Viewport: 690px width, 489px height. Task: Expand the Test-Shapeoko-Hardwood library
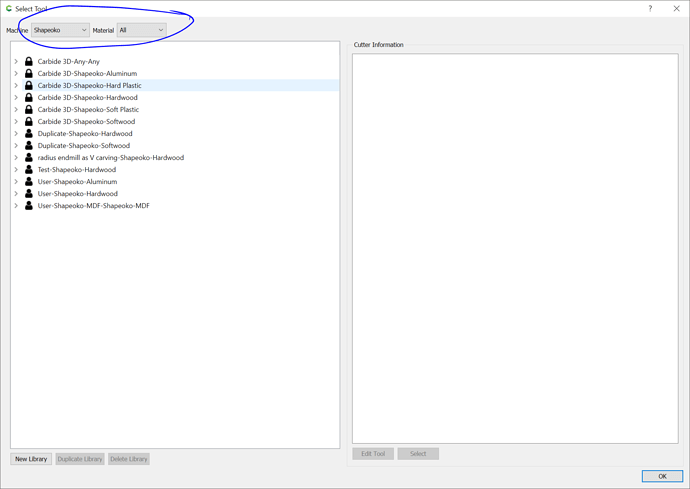click(16, 169)
